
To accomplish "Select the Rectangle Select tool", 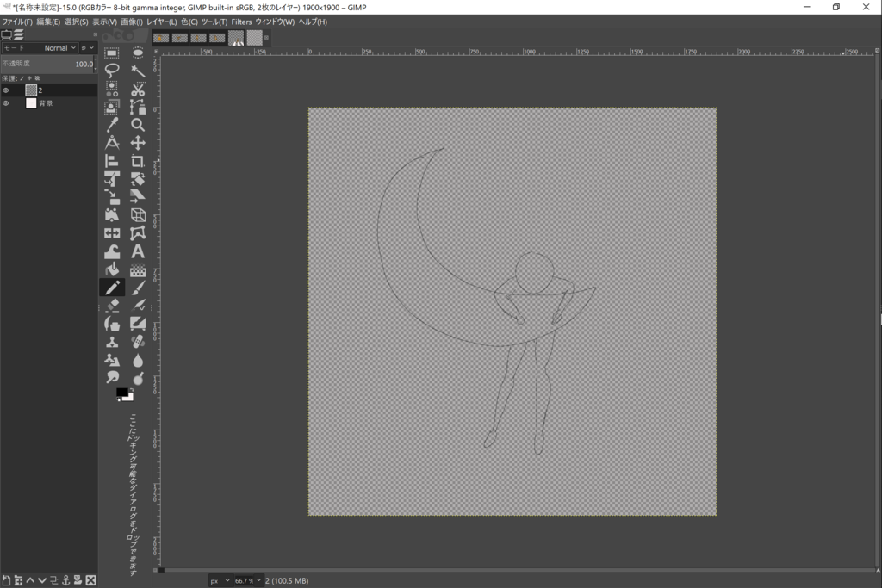I will 112,53.
